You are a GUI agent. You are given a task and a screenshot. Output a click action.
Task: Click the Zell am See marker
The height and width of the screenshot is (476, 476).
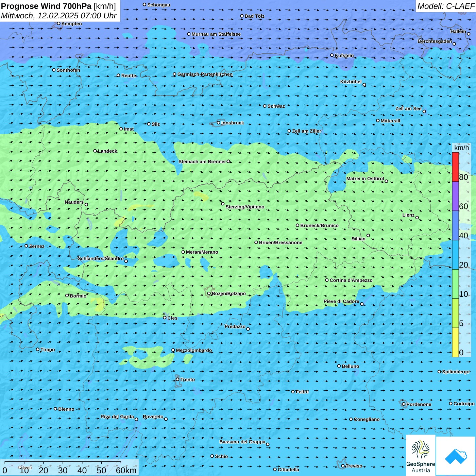(424, 112)
